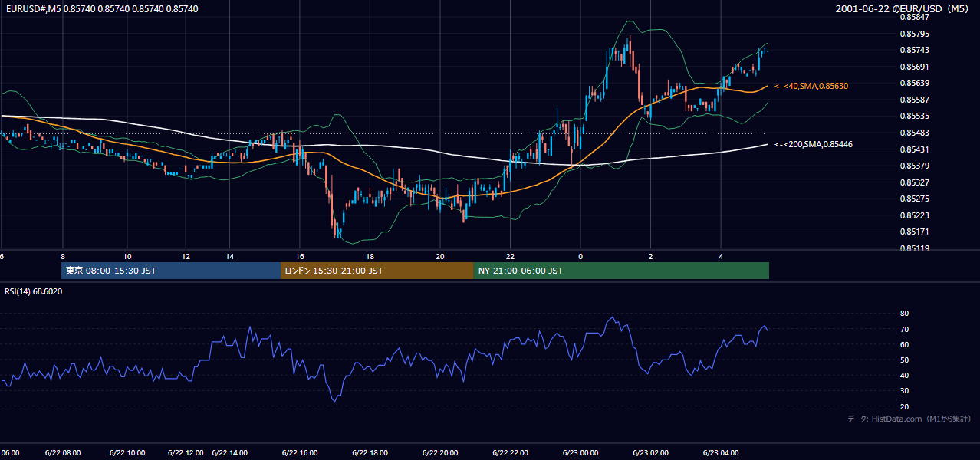
Task: Click the London 15:30-21:00 JST session bar
Action: (377, 271)
